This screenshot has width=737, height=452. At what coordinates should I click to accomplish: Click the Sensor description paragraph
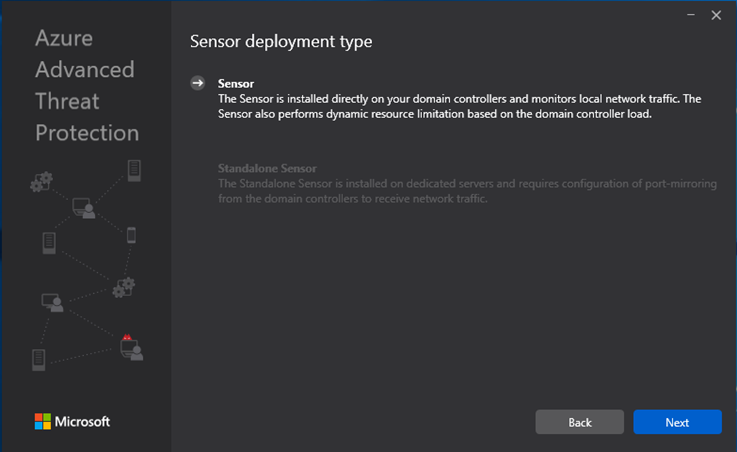tap(459, 106)
